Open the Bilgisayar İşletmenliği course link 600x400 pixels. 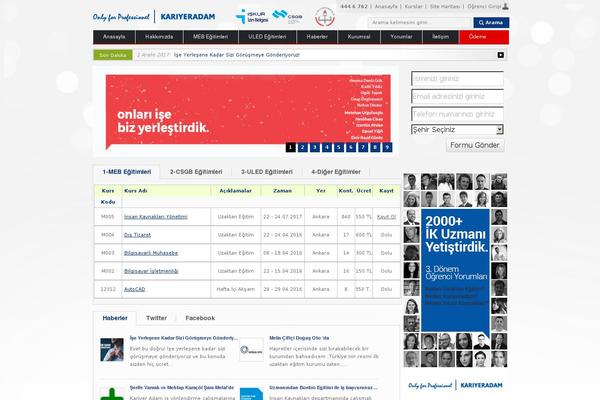pyautogui.click(x=151, y=271)
